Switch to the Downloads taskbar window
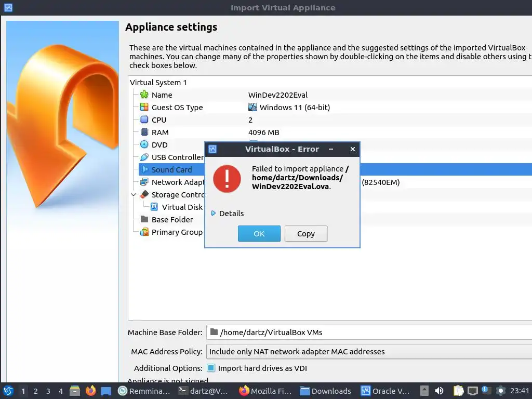The image size is (532, 399). (x=326, y=391)
